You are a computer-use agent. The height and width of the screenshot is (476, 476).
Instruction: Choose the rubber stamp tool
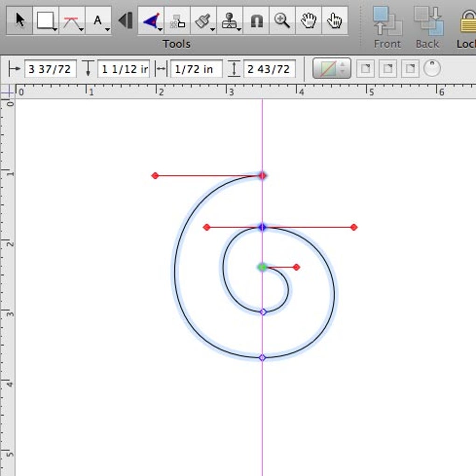pos(229,21)
